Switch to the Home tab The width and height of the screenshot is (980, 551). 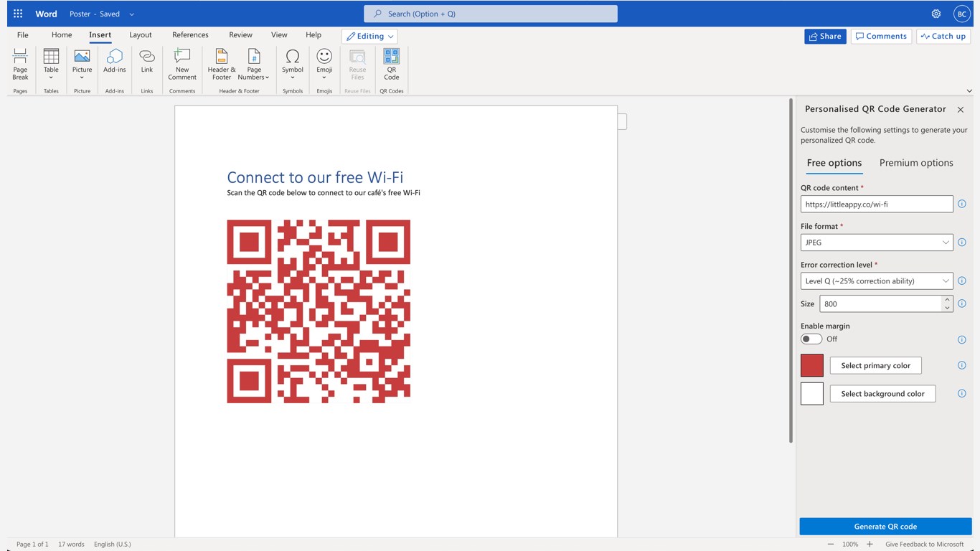[x=62, y=35]
